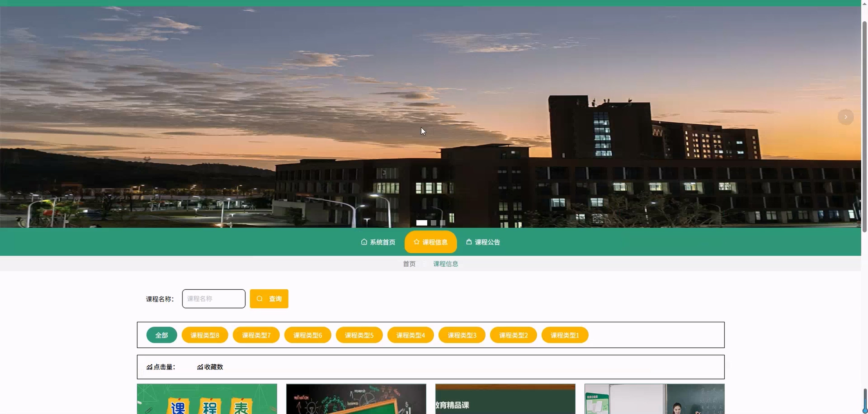Click the home icon beside 系统首页
The height and width of the screenshot is (414, 868).
[364, 242]
